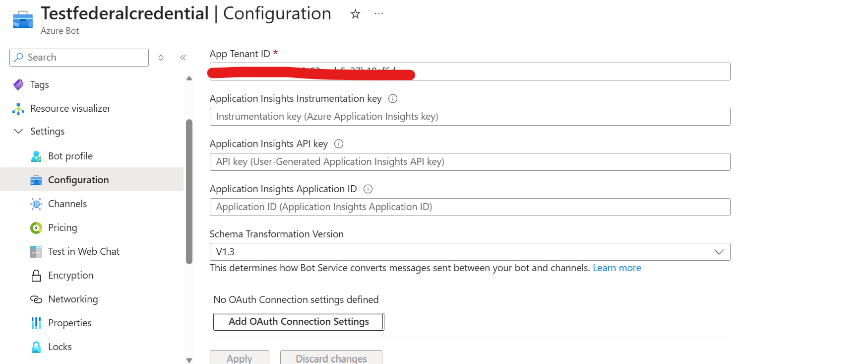
Task: Follow the Learn more link
Action: tap(617, 268)
